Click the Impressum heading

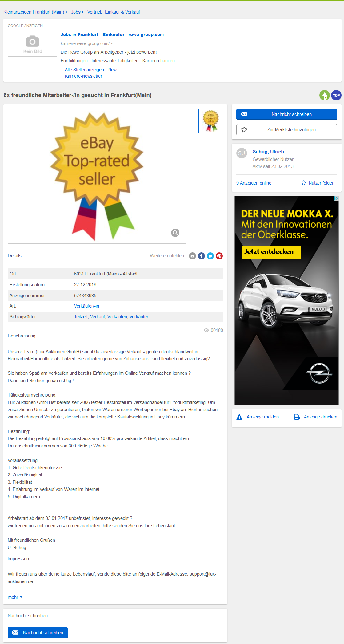click(x=19, y=559)
